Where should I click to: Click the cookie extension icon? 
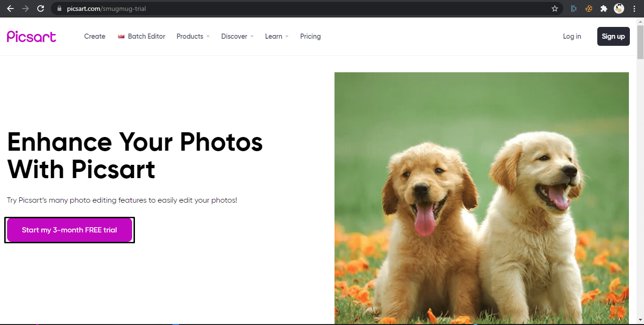(x=589, y=8)
